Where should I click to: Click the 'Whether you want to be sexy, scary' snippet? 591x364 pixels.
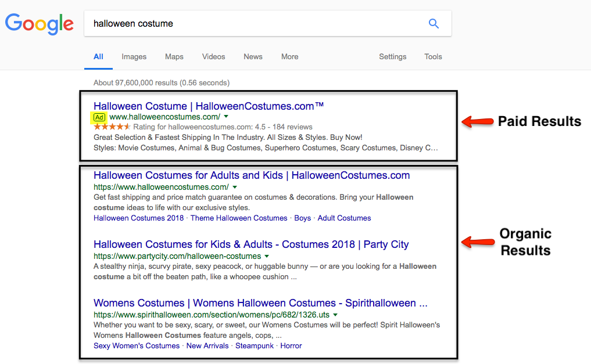tap(267, 330)
